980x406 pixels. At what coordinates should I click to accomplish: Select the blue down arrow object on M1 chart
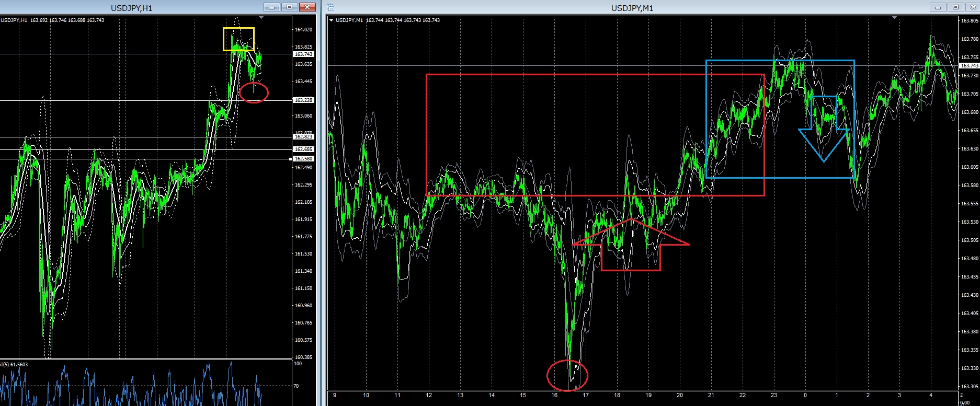(824, 129)
